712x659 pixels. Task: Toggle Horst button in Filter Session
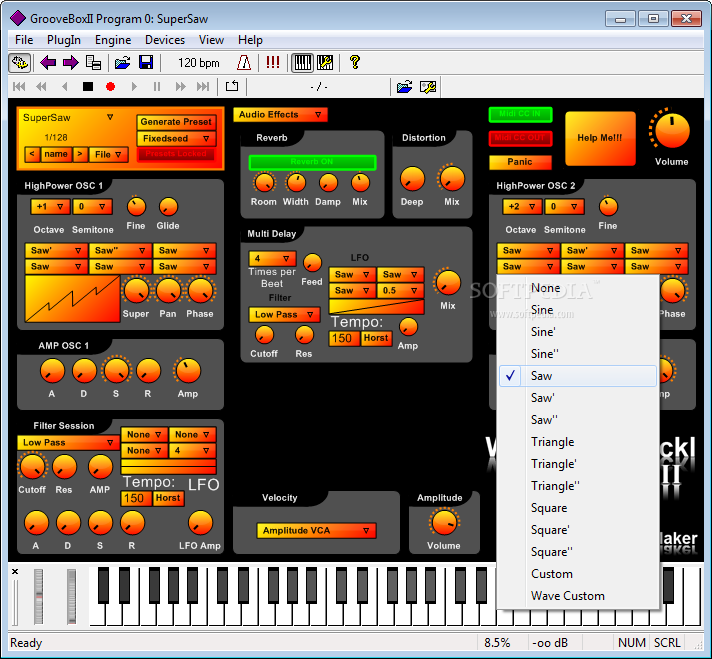click(x=168, y=498)
